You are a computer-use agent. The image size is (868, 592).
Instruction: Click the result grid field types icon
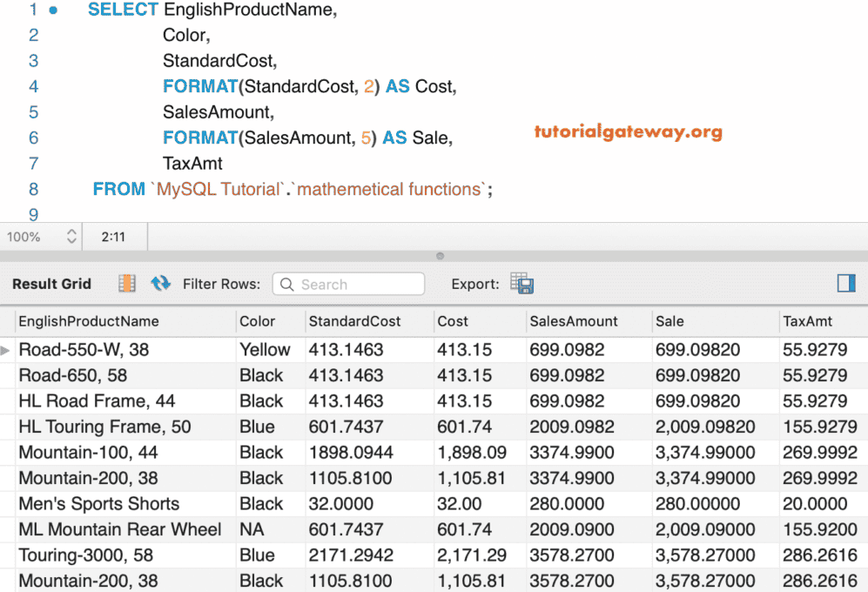tap(128, 284)
